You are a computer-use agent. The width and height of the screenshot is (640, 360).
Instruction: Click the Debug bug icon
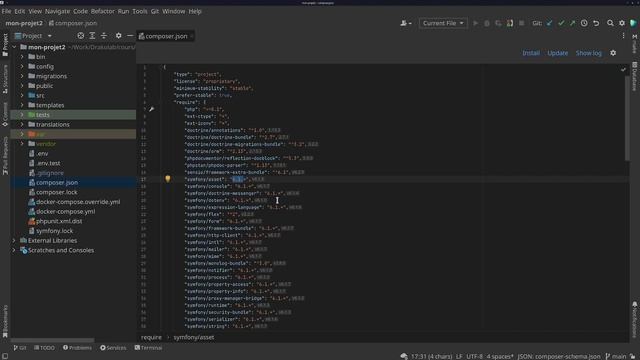point(487,23)
